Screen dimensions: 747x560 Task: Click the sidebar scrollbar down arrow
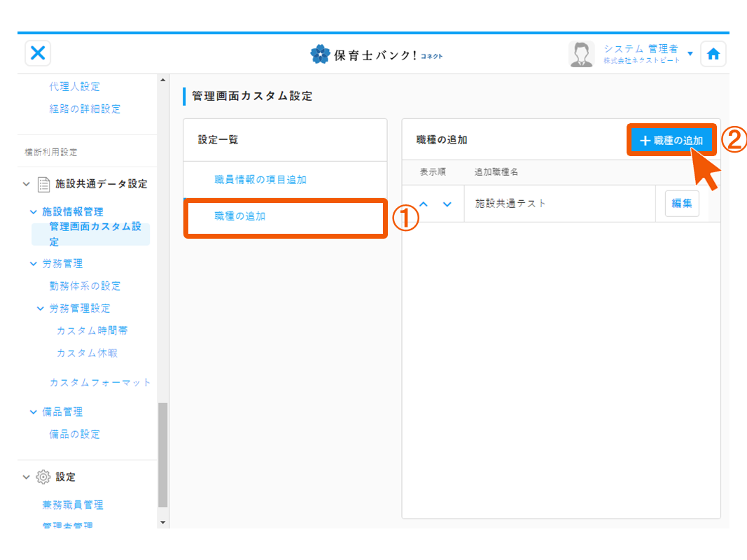pyautogui.click(x=163, y=522)
